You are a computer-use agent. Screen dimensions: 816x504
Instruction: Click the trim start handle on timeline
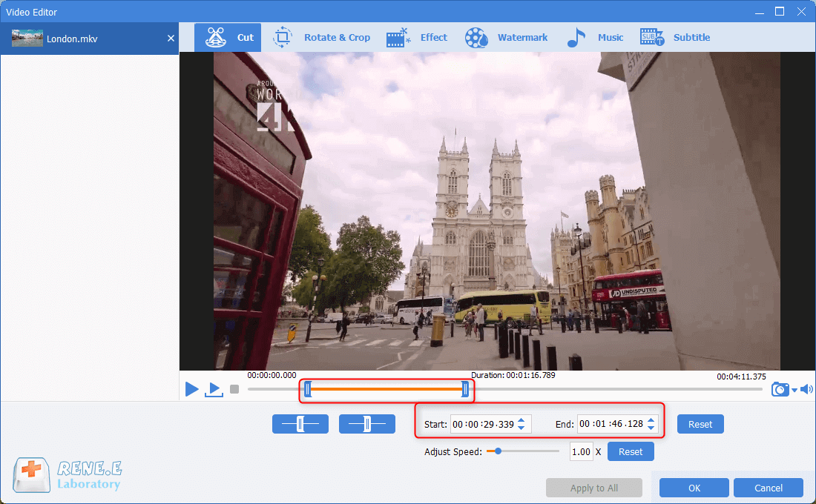[308, 389]
